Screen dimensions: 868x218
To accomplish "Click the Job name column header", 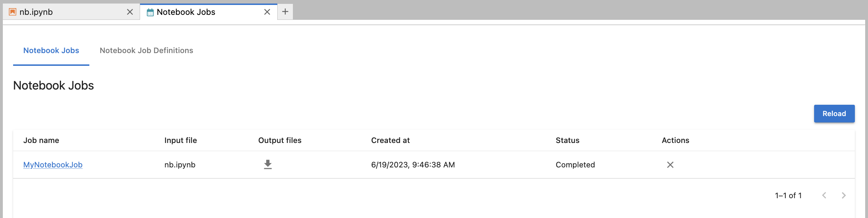I will point(41,140).
